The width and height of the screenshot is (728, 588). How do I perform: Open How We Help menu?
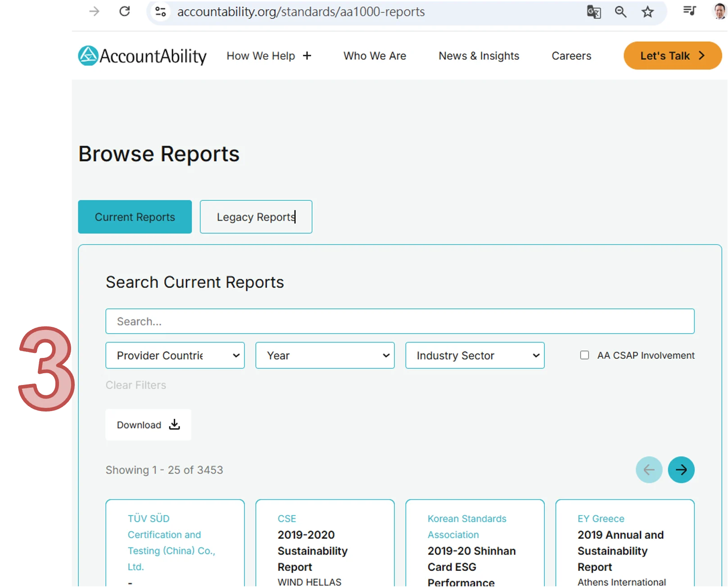pyautogui.click(x=261, y=56)
